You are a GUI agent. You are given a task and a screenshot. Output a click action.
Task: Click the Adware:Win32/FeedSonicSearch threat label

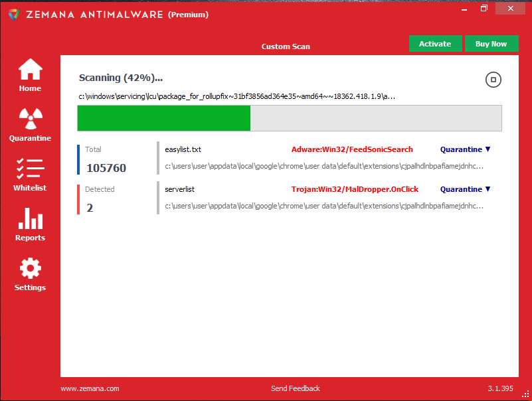[x=352, y=149]
